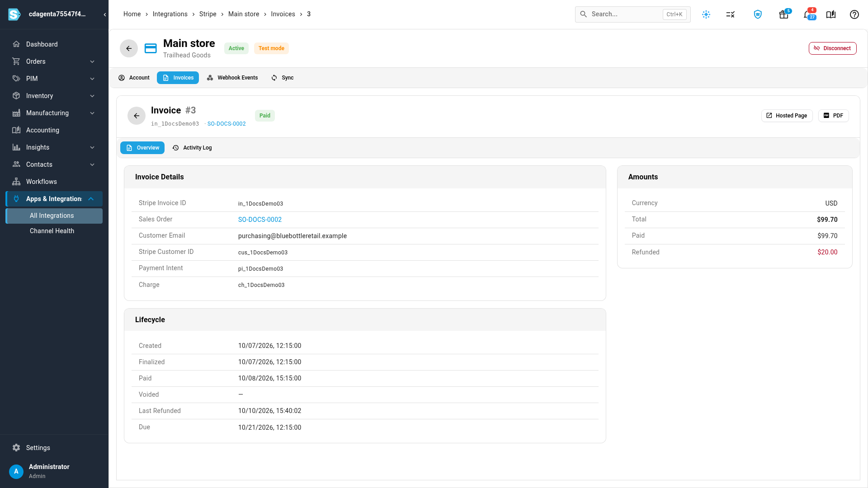Viewport: 868px width, 488px height.
Task: Open SO-DOCS-0002 link under invoice title
Action: (x=226, y=124)
